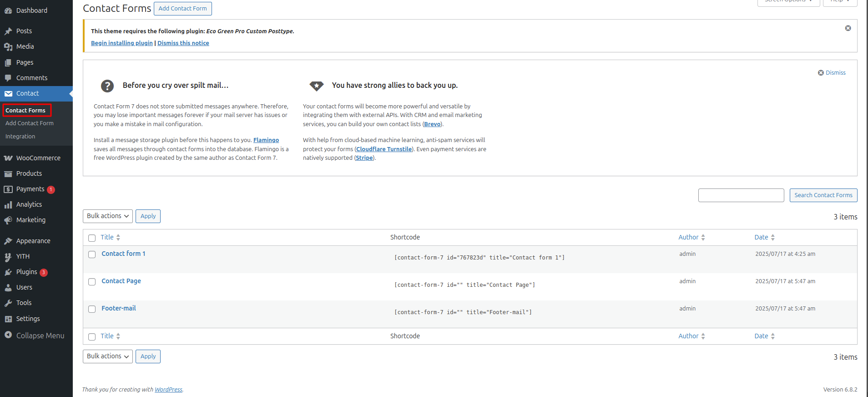Click the Contact envelope icon
868x397 pixels.
coord(8,93)
